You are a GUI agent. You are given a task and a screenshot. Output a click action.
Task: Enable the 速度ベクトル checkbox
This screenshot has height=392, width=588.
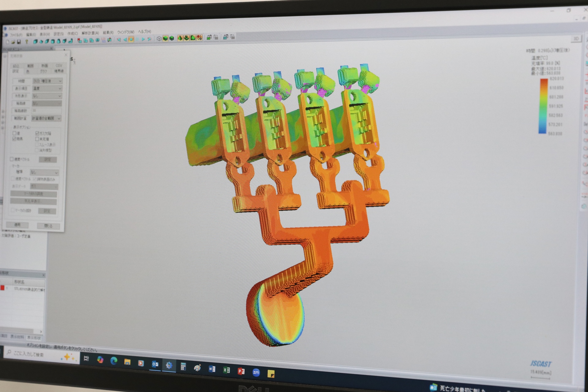pyautogui.click(x=12, y=159)
